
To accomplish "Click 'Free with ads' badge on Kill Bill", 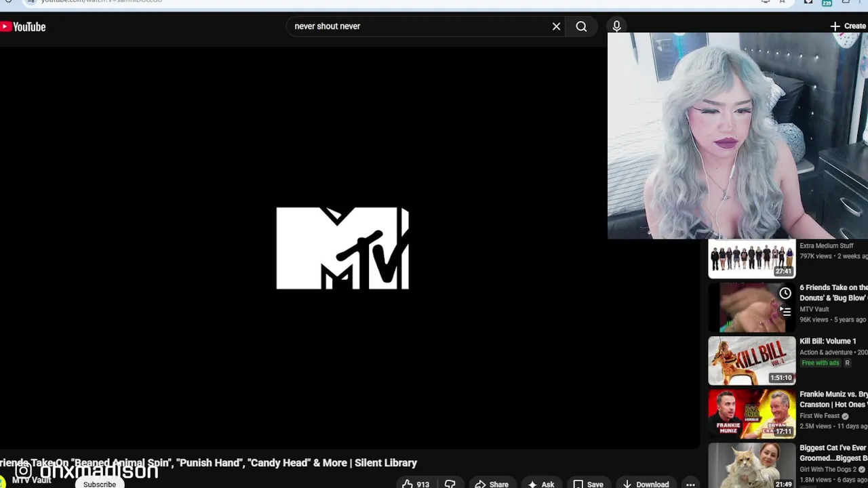I will pyautogui.click(x=820, y=363).
